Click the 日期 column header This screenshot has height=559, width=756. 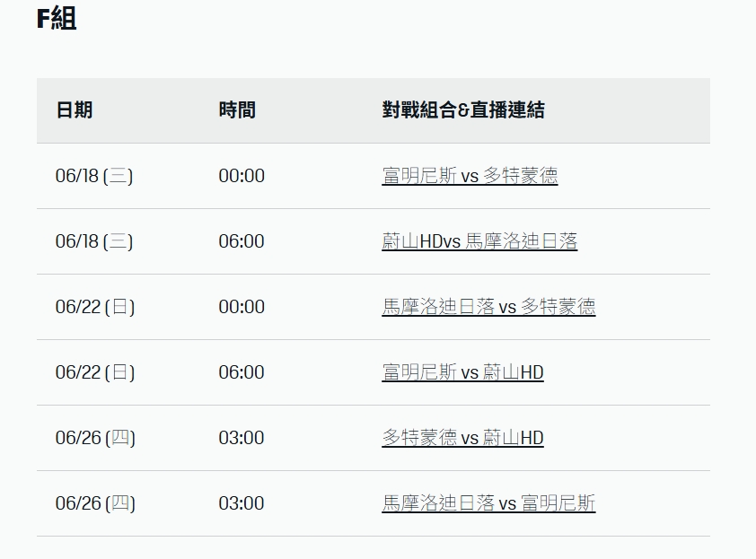point(75,110)
